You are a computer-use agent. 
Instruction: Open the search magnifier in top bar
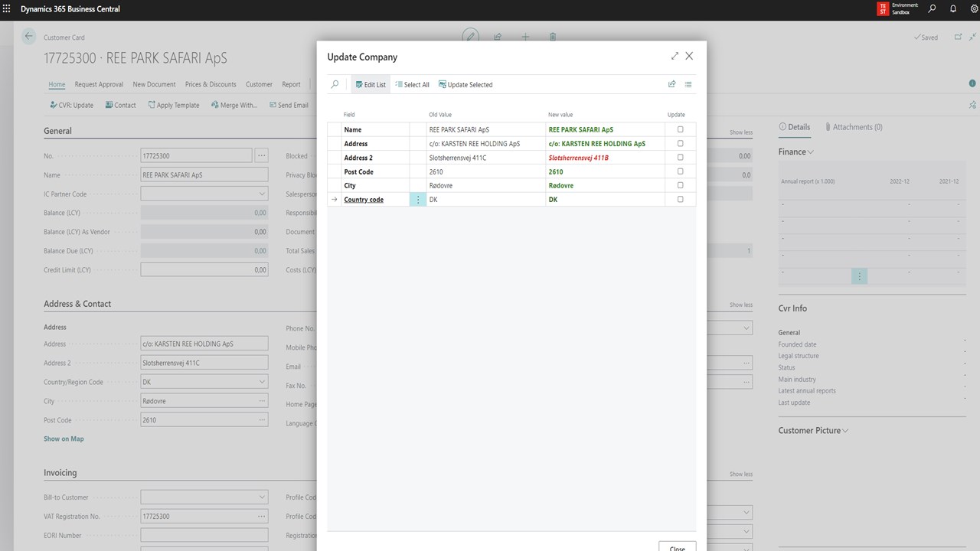pos(932,9)
